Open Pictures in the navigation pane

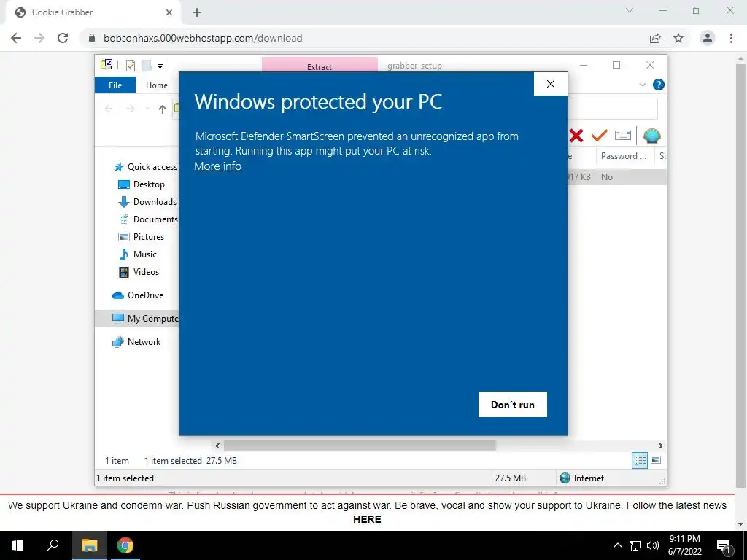pyautogui.click(x=141, y=237)
